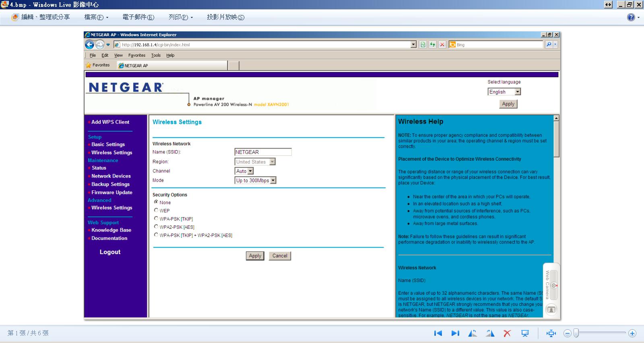Fit the photo to window
The image size is (644, 343).
point(551,333)
